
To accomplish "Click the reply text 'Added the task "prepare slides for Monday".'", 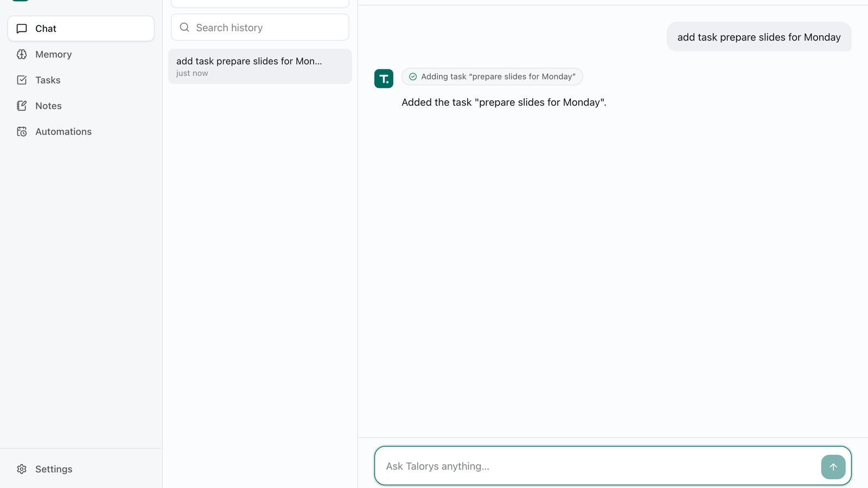I will (504, 102).
